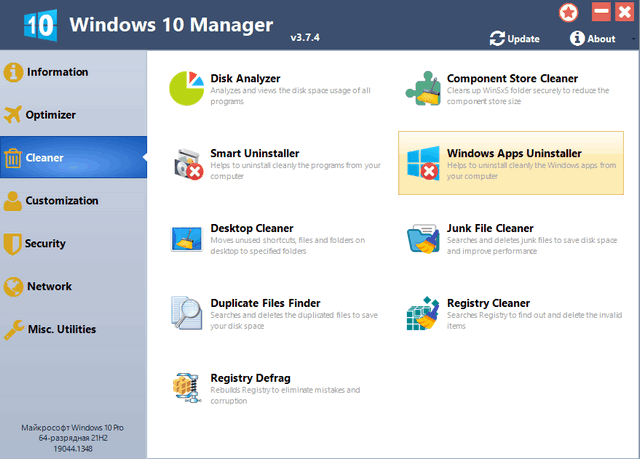Image resolution: width=640 pixels, height=459 pixels.
Task: Click the Smart Uninstaller disc icon
Action: (x=188, y=164)
